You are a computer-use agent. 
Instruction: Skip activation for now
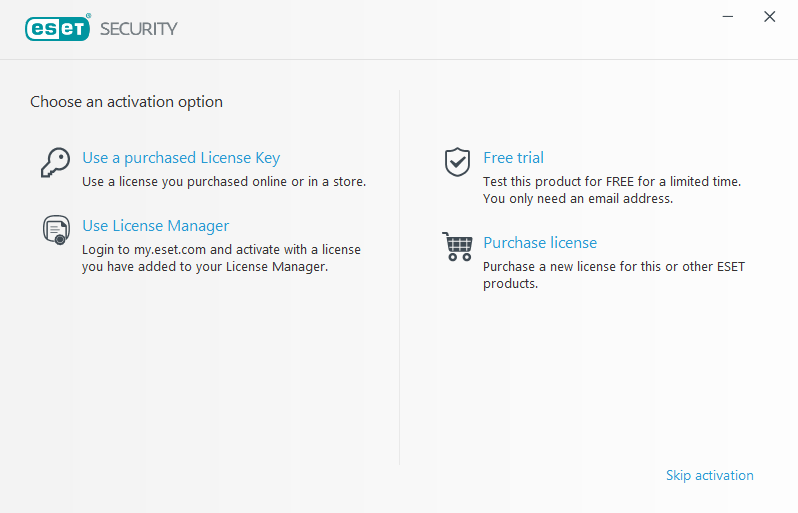pos(709,475)
